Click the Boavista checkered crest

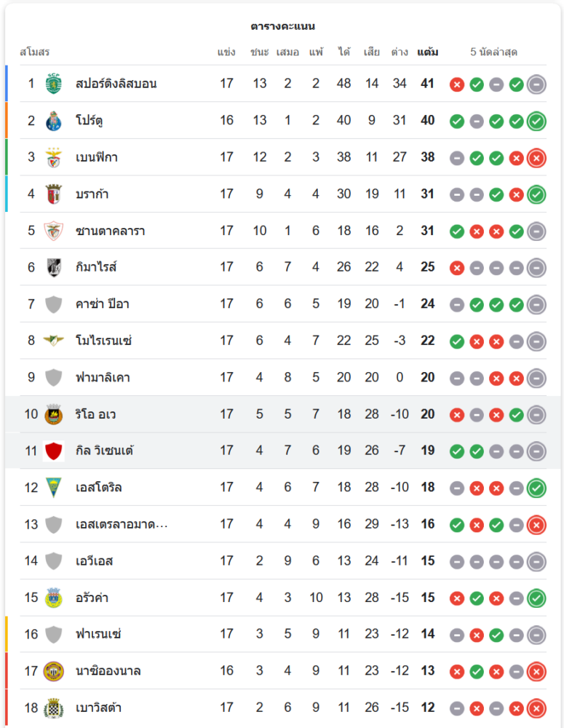tap(54, 708)
